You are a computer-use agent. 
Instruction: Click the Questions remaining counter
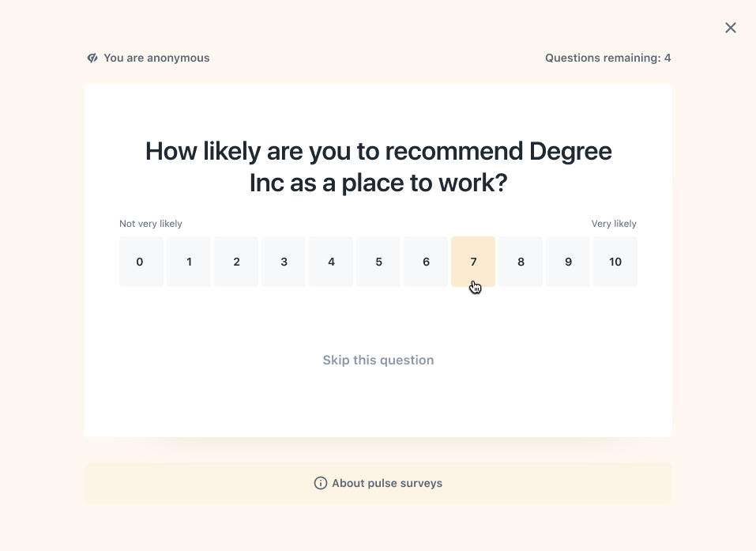[x=607, y=57]
